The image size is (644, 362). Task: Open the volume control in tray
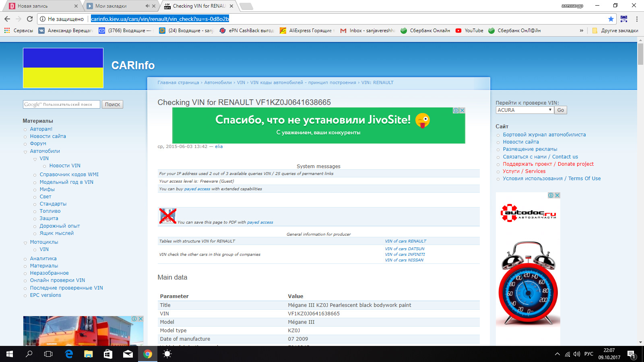577,354
